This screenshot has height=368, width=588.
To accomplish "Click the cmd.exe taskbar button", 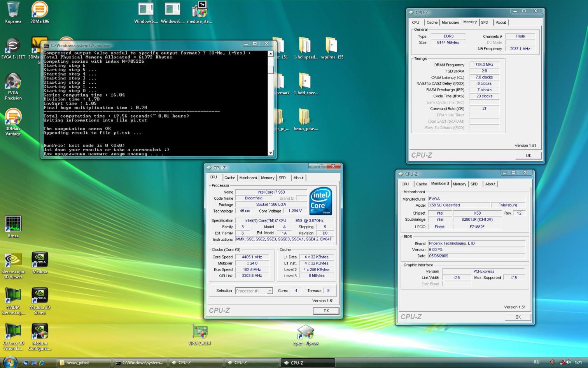I will pos(140,363).
